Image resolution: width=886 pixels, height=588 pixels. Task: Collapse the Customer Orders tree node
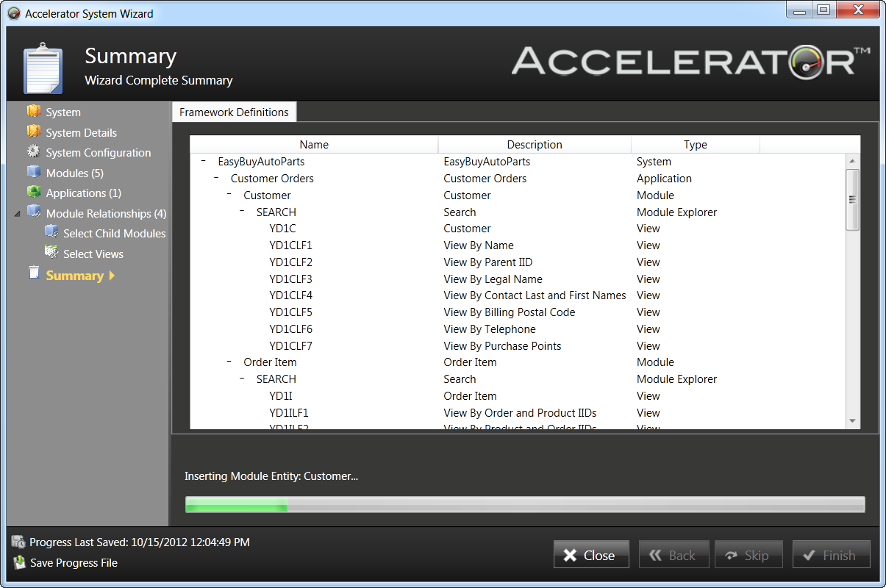(x=216, y=178)
